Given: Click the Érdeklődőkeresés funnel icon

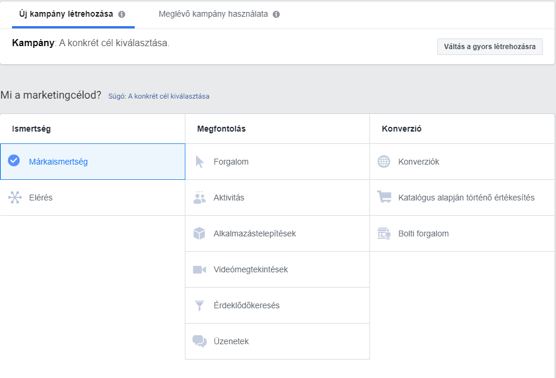Looking at the screenshot, I should (x=200, y=305).
